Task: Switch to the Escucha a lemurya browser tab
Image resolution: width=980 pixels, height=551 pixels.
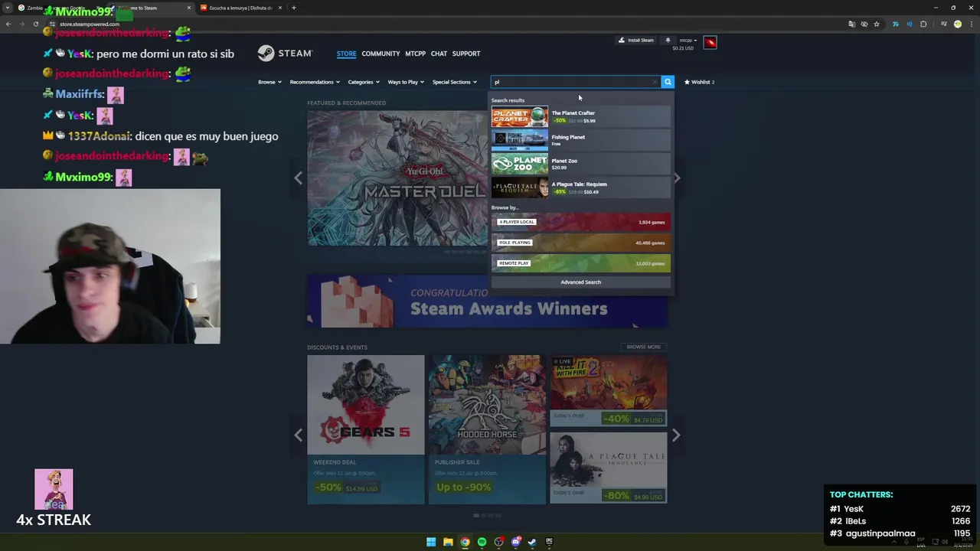Action: [x=241, y=8]
